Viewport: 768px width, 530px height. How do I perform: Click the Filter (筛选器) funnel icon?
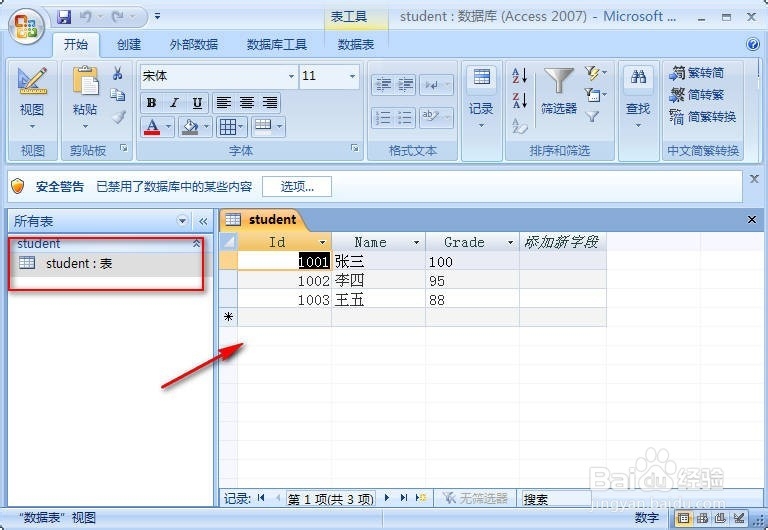point(559,81)
